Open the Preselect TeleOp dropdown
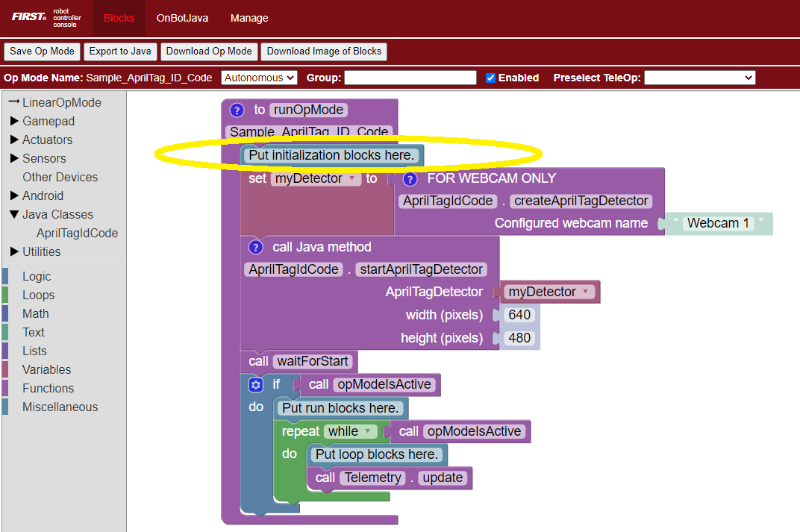Image resolution: width=800 pixels, height=532 pixels. [x=699, y=78]
